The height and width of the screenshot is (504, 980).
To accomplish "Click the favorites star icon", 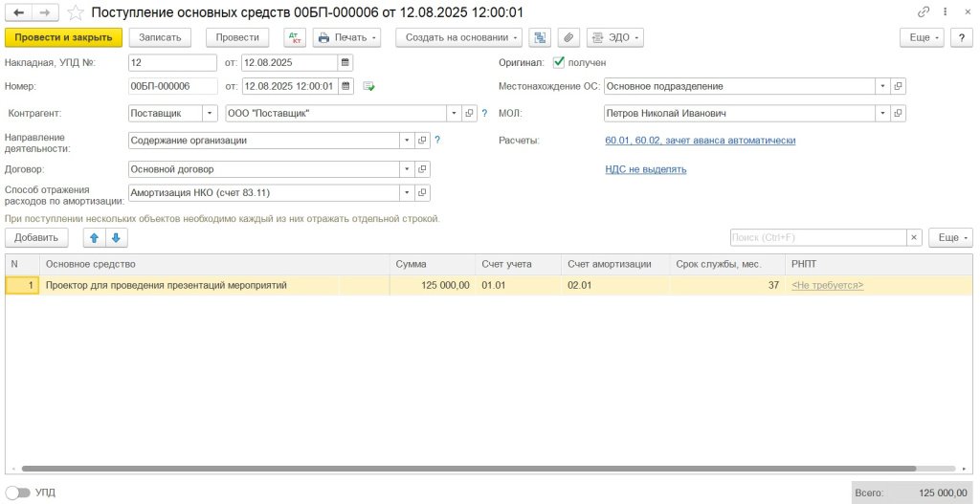I will (x=76, y=12).
